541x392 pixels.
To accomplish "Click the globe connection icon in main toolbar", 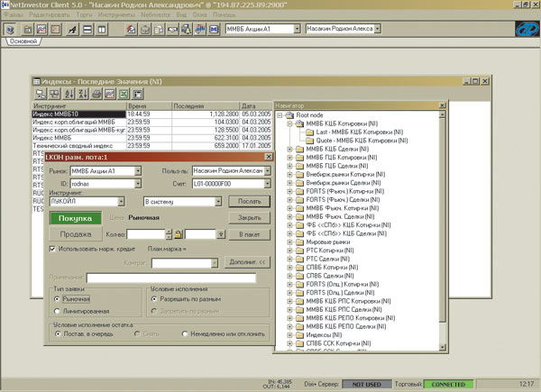I will [x=10, y=30].
